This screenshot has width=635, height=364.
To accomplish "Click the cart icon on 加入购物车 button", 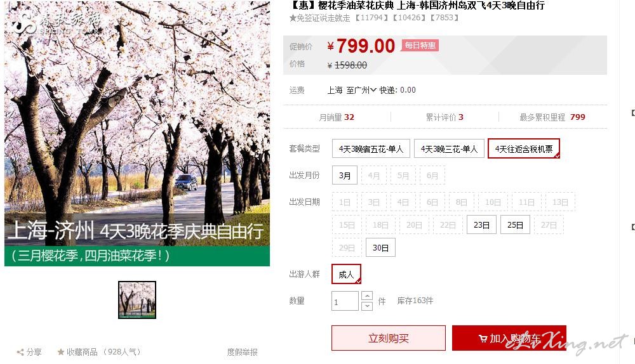I will pos(483,339).
